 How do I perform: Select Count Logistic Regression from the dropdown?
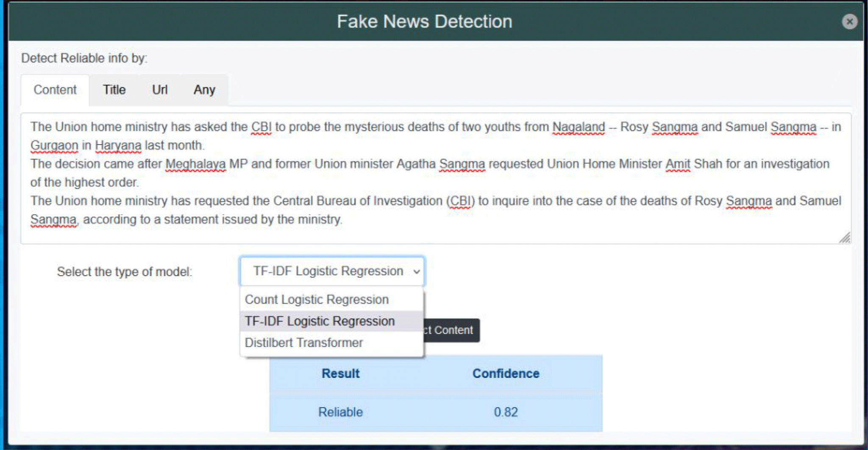click(x=317, y=299)
